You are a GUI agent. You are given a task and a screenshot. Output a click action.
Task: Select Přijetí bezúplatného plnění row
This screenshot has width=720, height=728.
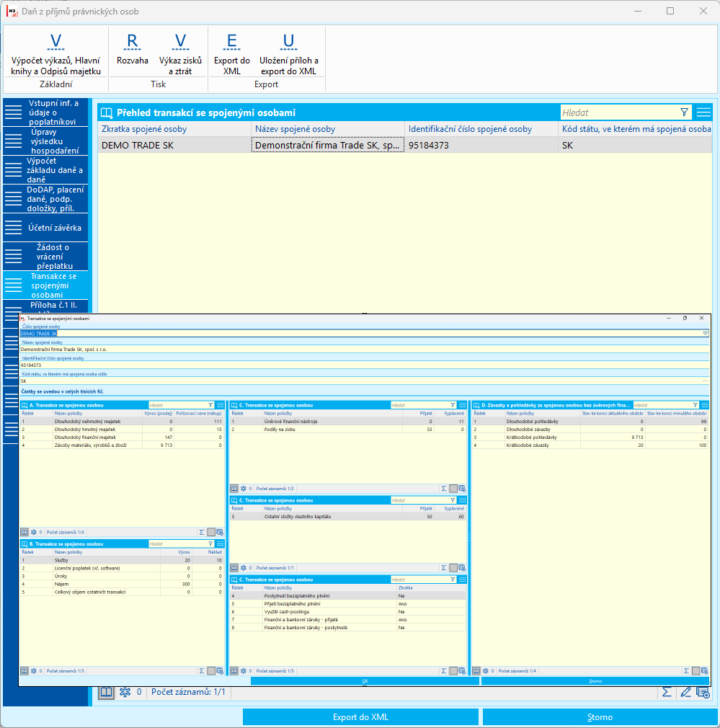pyautogui.click(x=347, y=604)
